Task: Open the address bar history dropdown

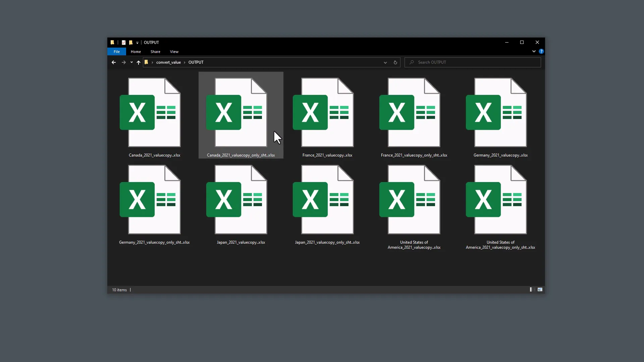Action: [385, 62]
